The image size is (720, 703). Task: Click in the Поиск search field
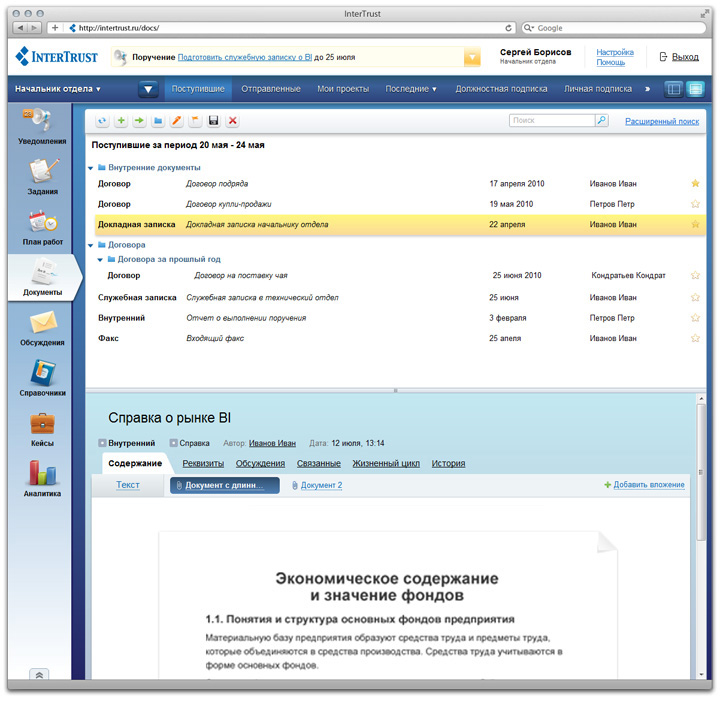point(550,121)
